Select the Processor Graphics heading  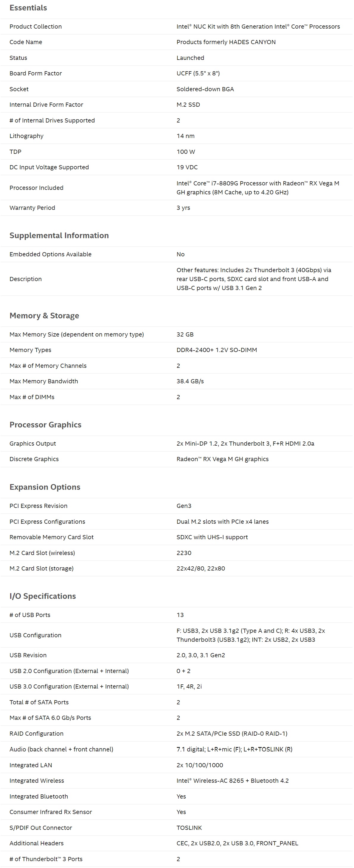coord(46,425)
